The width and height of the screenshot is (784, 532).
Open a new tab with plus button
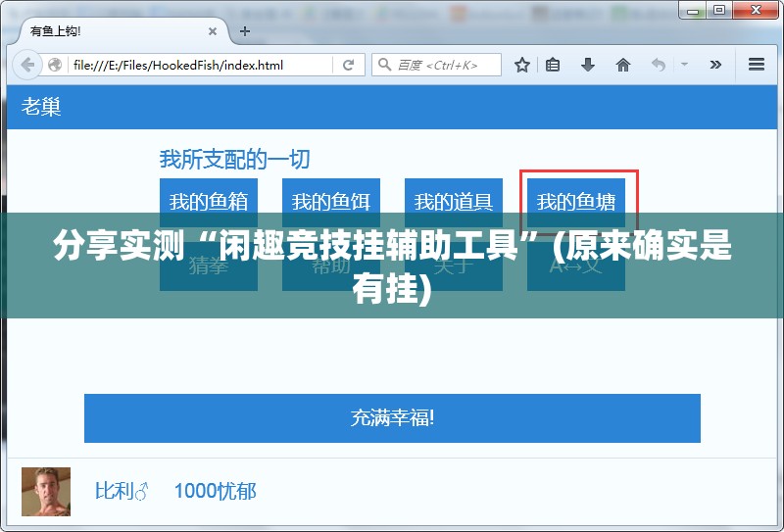point(245,31)
